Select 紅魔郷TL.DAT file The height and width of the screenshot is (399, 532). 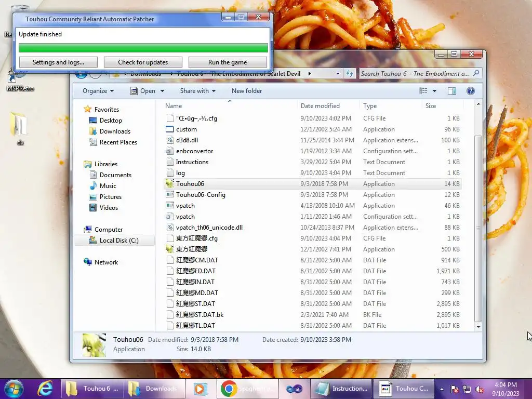195,325
